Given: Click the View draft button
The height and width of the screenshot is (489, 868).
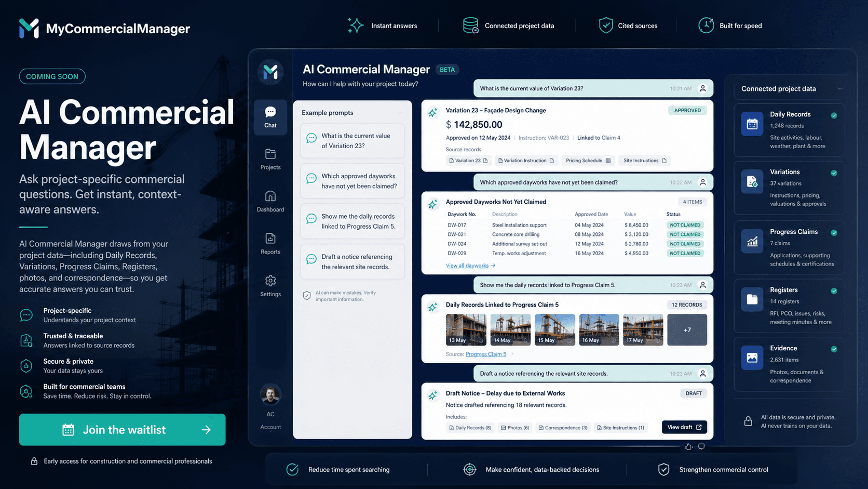Looking at the screenshot, I should point(684,427).
